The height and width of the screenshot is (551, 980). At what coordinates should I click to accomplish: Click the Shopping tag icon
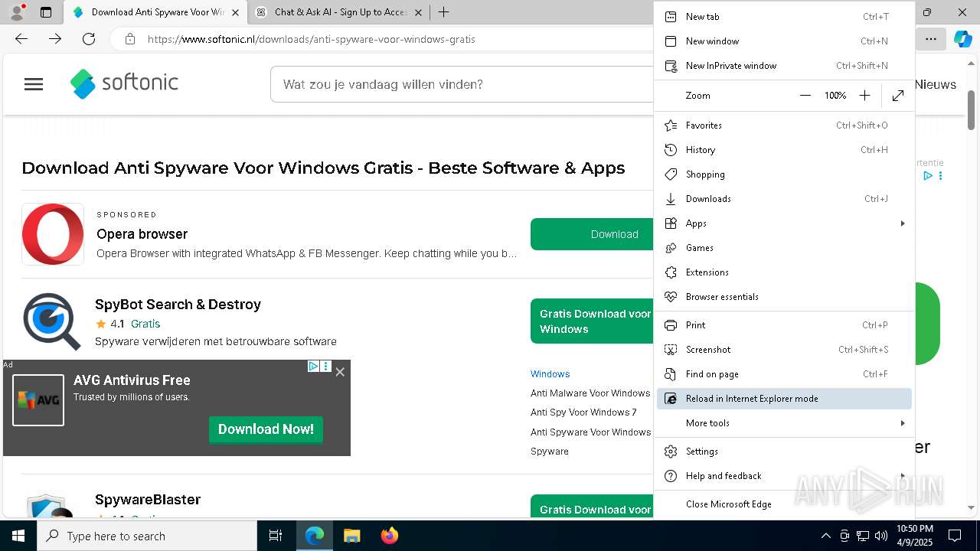coord(671,174)
